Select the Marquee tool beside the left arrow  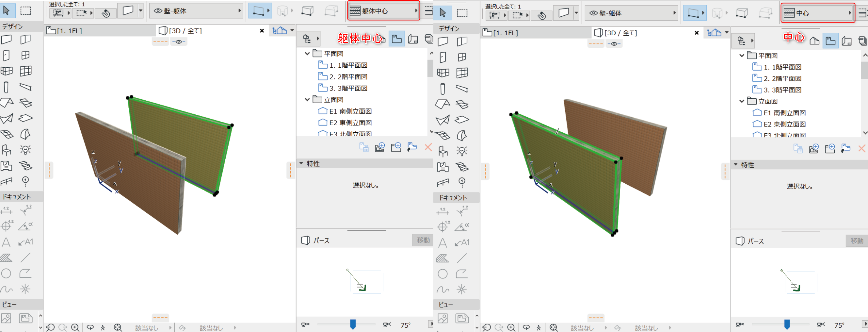pos(25,10)
